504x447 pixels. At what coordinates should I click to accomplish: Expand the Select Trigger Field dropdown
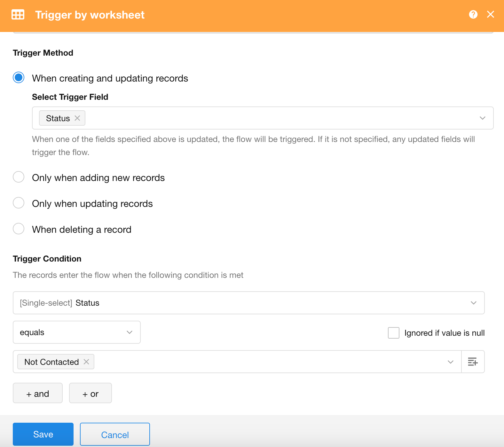482,118
